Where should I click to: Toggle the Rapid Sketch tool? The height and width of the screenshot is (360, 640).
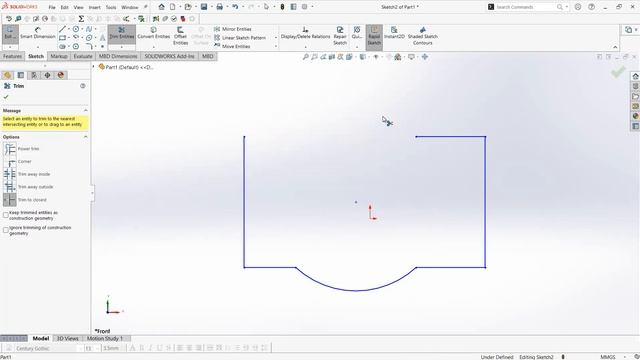tap(374, 36)
